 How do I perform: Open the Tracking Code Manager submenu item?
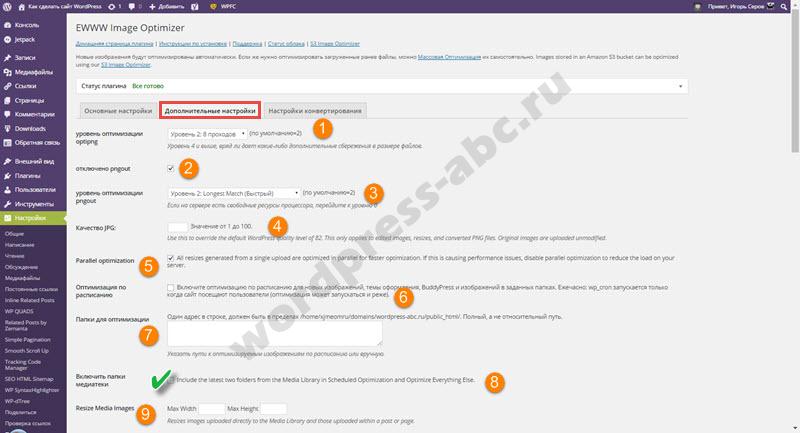click(23, 365)
